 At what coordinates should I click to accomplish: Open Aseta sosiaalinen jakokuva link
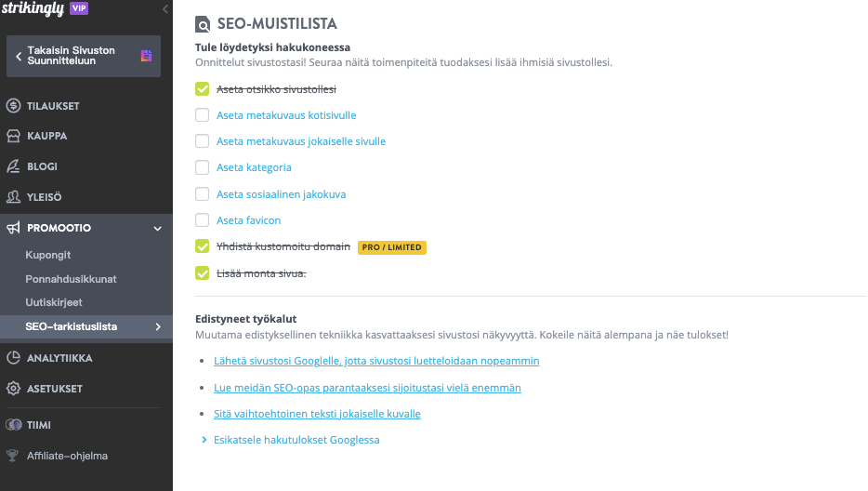pos(282,194)
